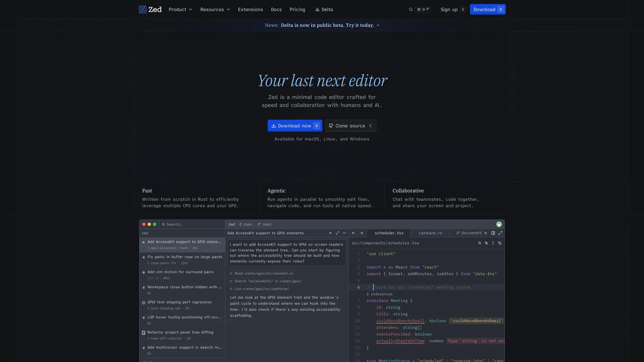Click the inline assist sparkle icon in editor toolbar
Screen dimensions: 644x362
click(x=486, y=243)
